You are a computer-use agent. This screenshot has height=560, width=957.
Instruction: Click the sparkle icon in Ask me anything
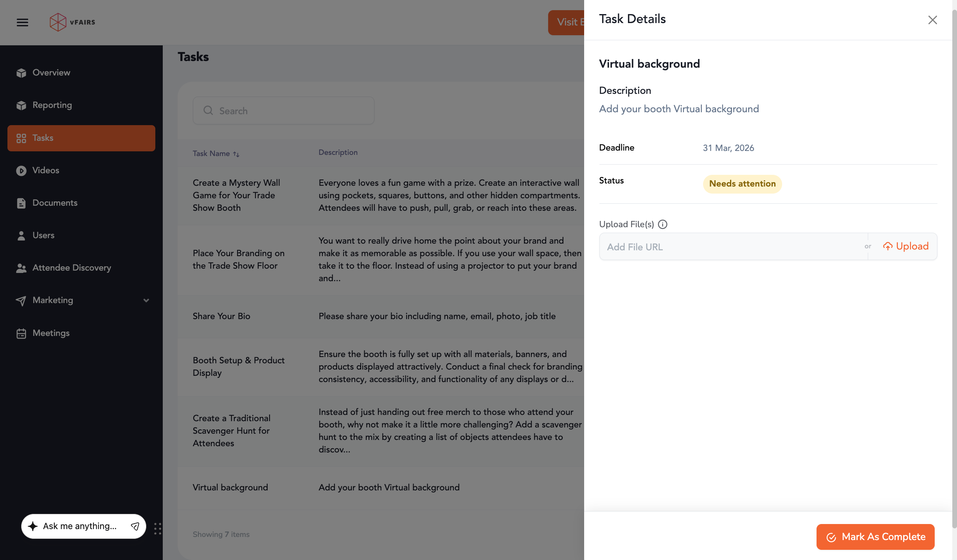(33, 526)
